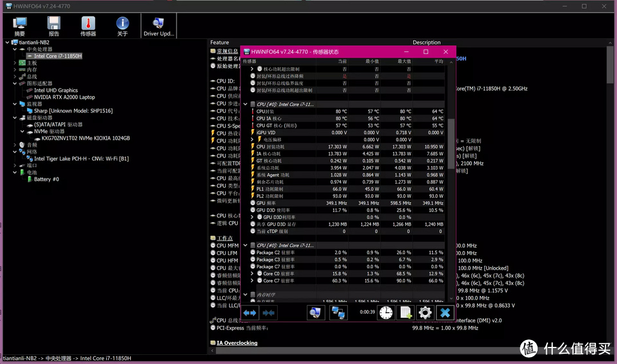The image size is (617, 364).
Task: Expand the 电压偏移 sensor row
Action: (253, 140)
